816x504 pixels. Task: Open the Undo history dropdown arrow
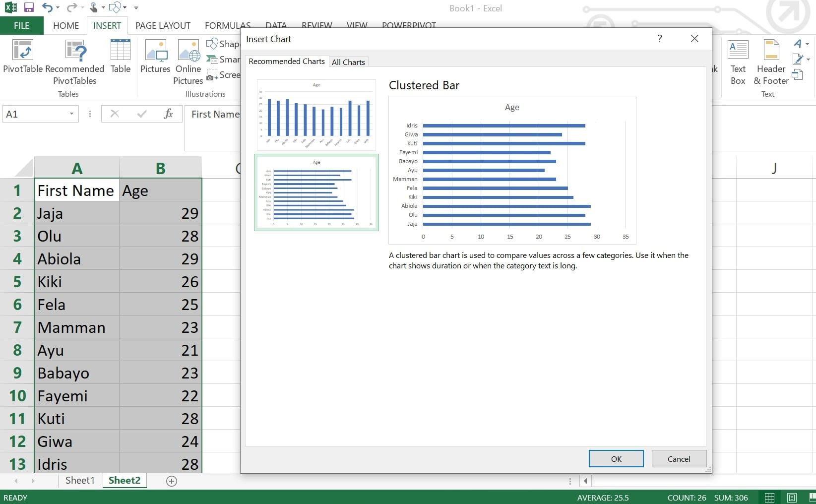[x=58, y=8]
